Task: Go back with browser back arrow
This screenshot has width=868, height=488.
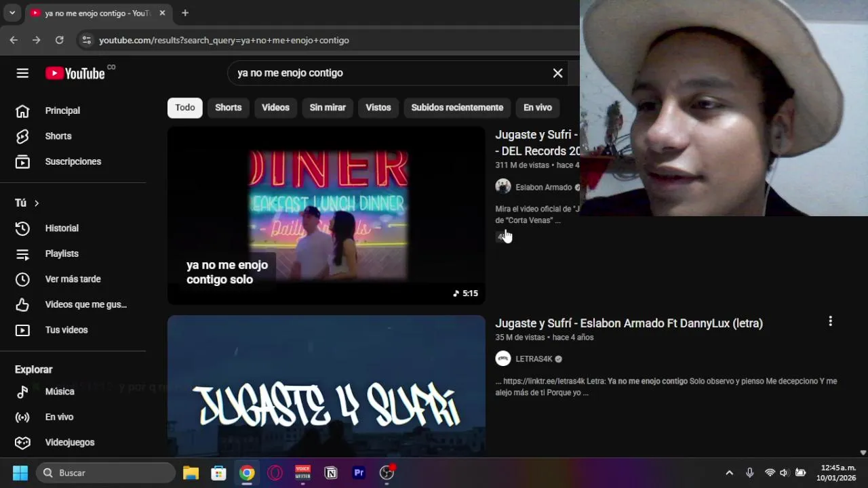Action: [14, 40]
